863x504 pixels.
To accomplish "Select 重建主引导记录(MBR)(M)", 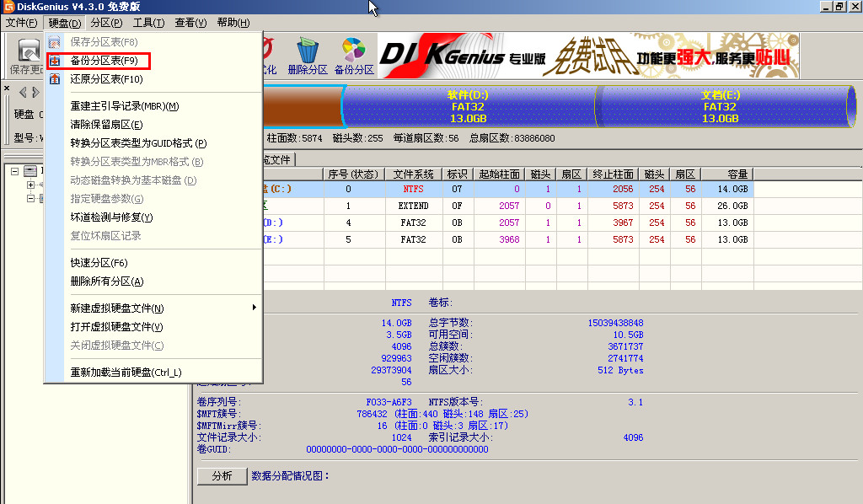I will pyautogui.click(x=125, y=106).
